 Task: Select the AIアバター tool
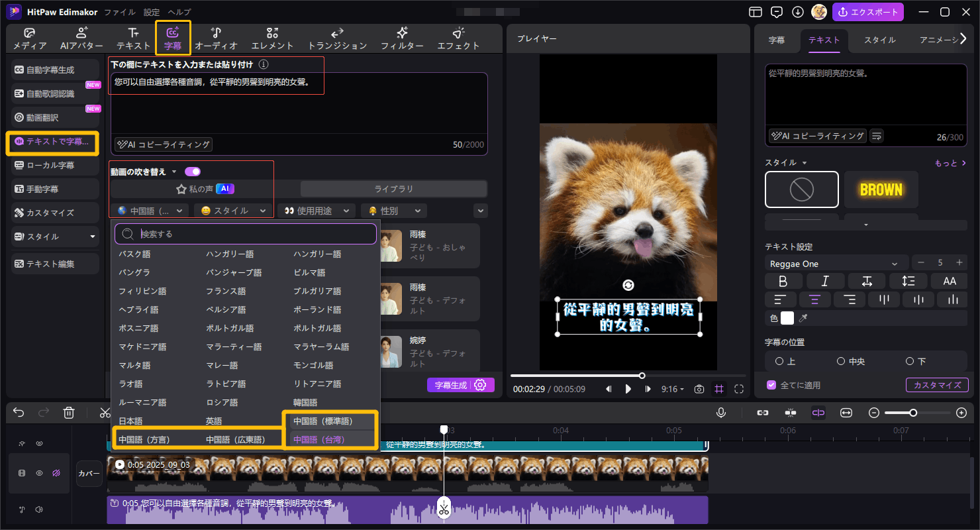click(81, 38)
